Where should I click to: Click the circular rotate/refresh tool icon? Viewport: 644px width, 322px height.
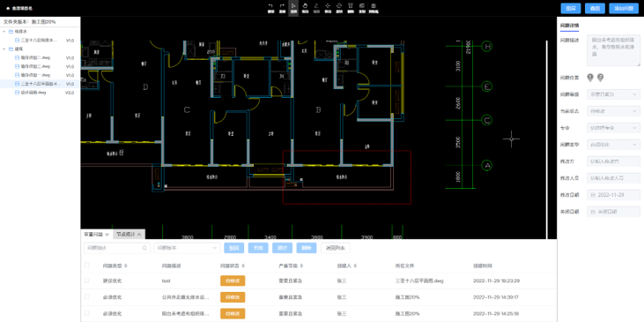click(339, 6)
